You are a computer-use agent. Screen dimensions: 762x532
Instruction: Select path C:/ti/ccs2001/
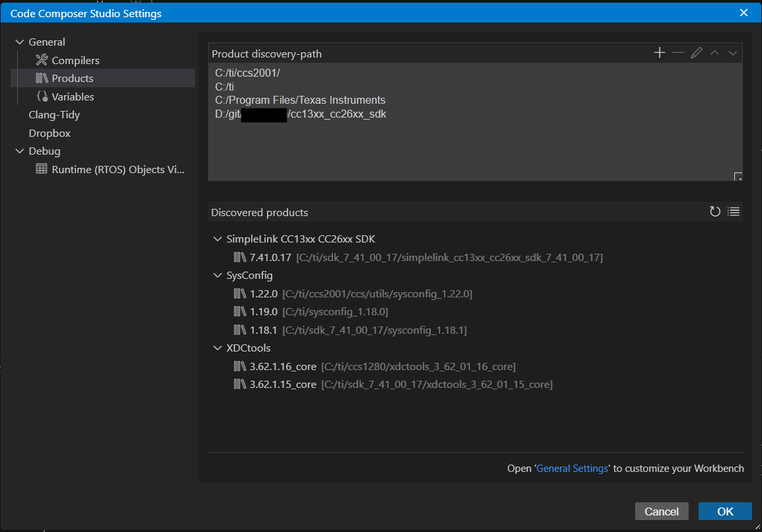pyautogui.click(x=247, y=73)
